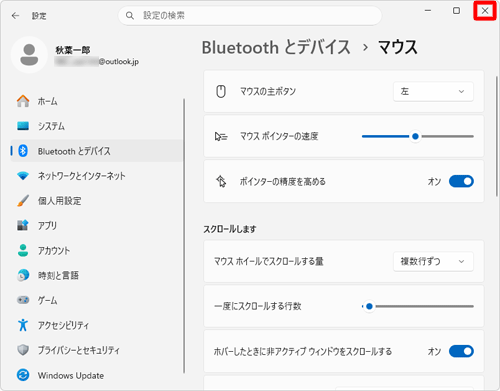Click the 時刻と言語 globe clock icon

[x=23, y=275]
